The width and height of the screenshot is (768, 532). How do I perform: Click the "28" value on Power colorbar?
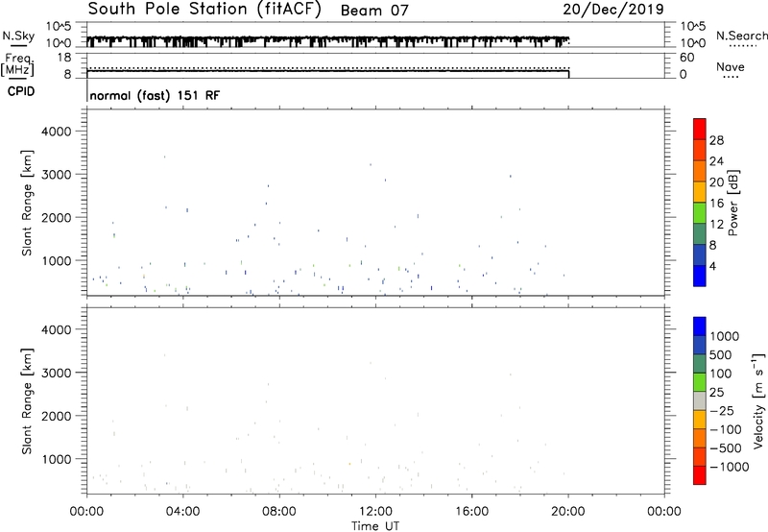[716, 140]
